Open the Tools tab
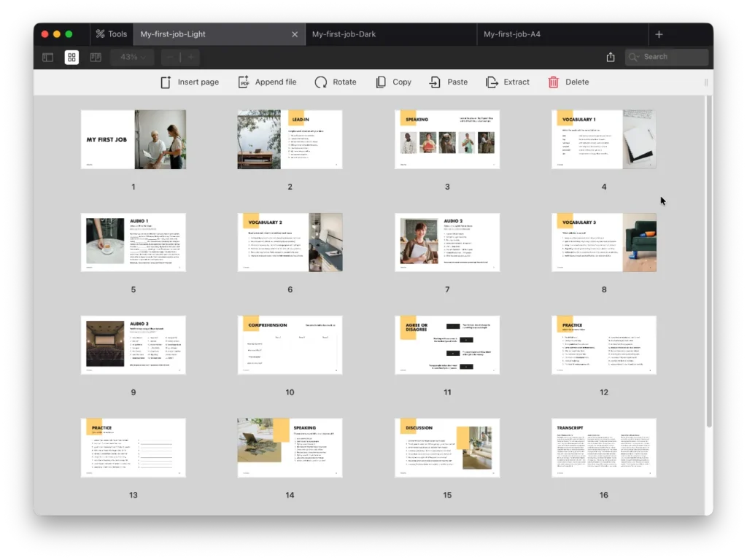The width and height of the screenshot is (747, 560). [x=111, y=34]
